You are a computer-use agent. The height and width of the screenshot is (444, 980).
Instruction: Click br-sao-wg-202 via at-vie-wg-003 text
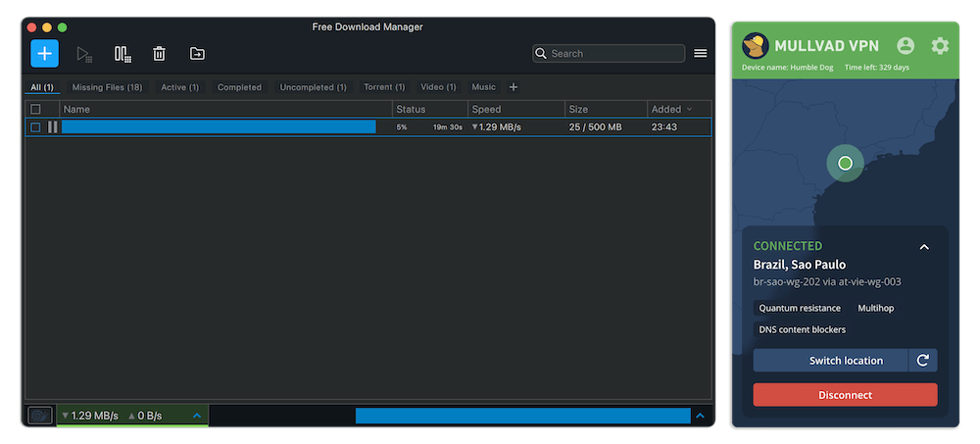pos(827,282)
